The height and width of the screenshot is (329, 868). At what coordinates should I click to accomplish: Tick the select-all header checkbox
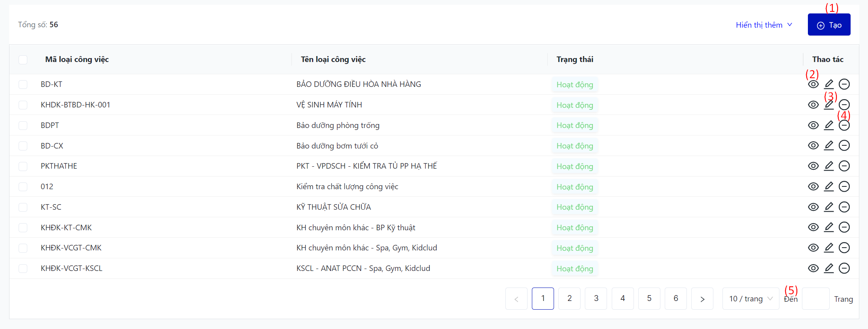click(x=23, y=60)
